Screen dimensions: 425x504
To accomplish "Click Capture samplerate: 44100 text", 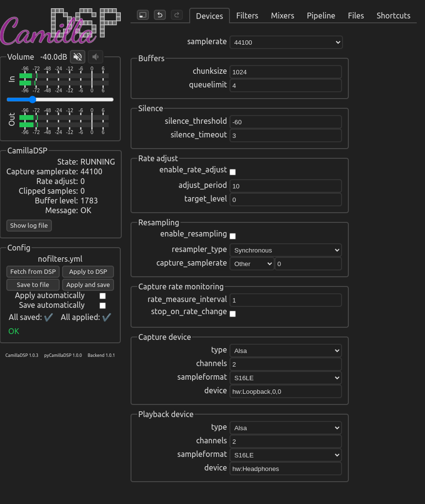I will pyautogui.click(x=54, y=171).
